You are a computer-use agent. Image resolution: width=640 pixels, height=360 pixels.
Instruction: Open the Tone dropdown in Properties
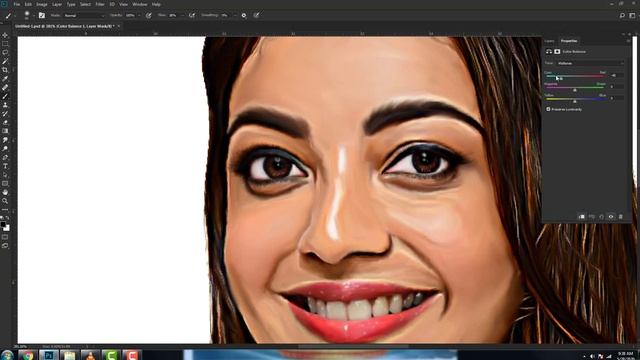click(x=590, y=63)
